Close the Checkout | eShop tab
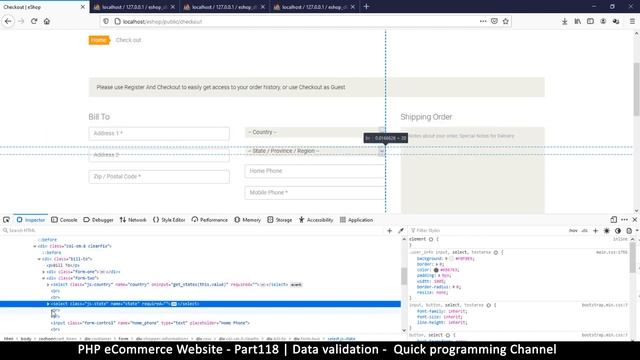Screen dimensions: 640x360 82,7
